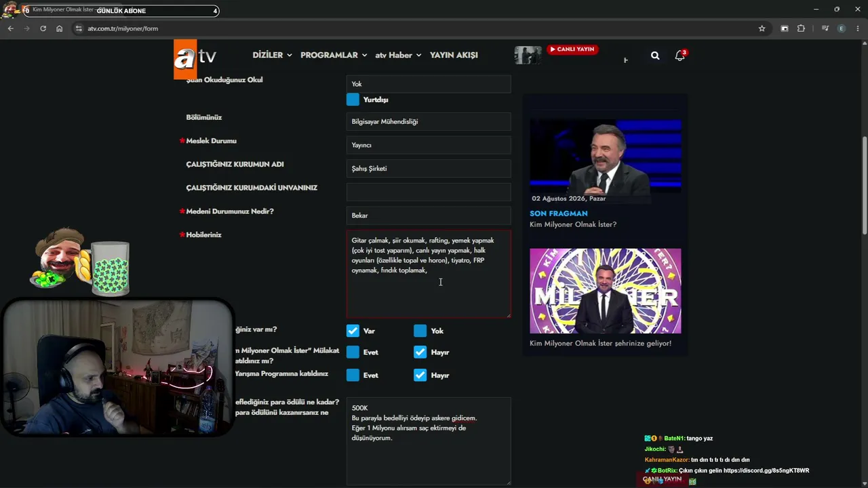The image size is (868, 488).
Task: Expand the PROGRAMLAR dropdown chevron
Action: click(x=364, y=56)
